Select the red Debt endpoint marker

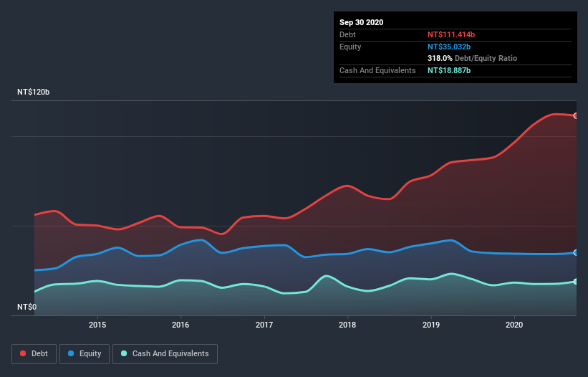pos(576,115)
